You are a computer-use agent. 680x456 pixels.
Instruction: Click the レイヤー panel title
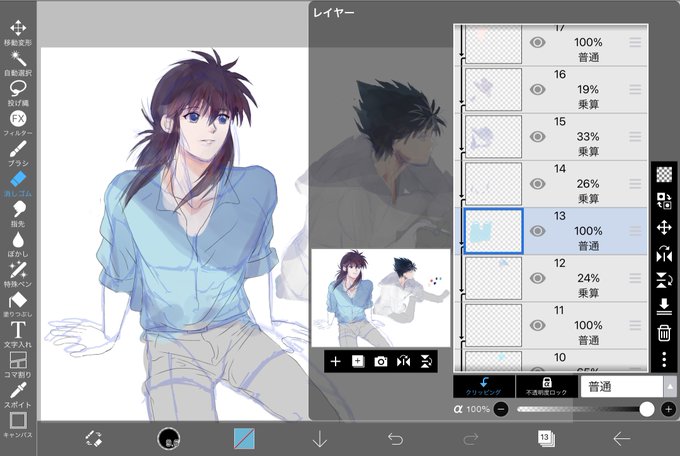(333, 13)
